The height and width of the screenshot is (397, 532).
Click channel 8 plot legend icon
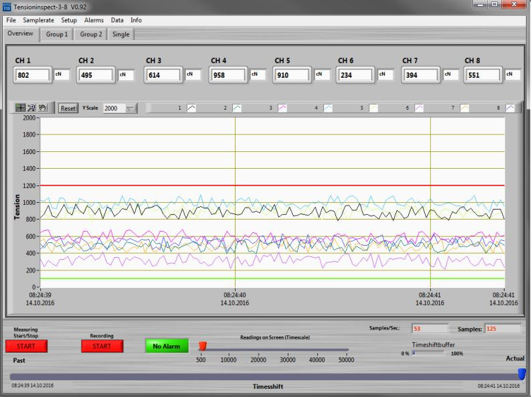coord(510,108)
